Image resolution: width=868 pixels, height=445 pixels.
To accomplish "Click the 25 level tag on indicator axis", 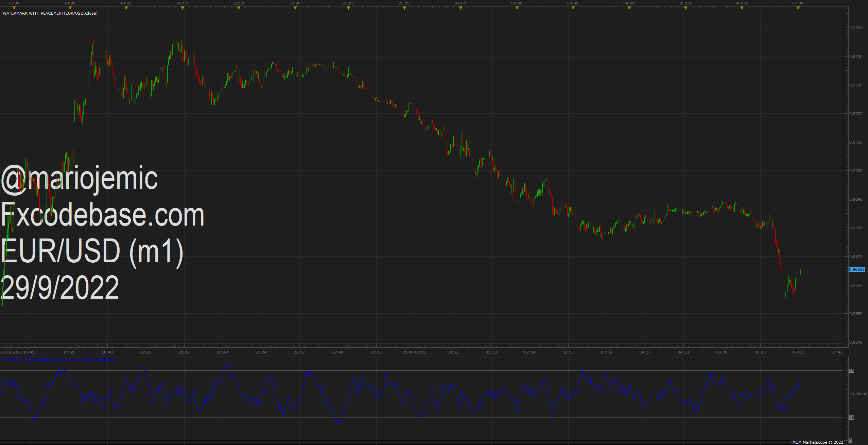I will pyautogui.click(x=852, y=417).
